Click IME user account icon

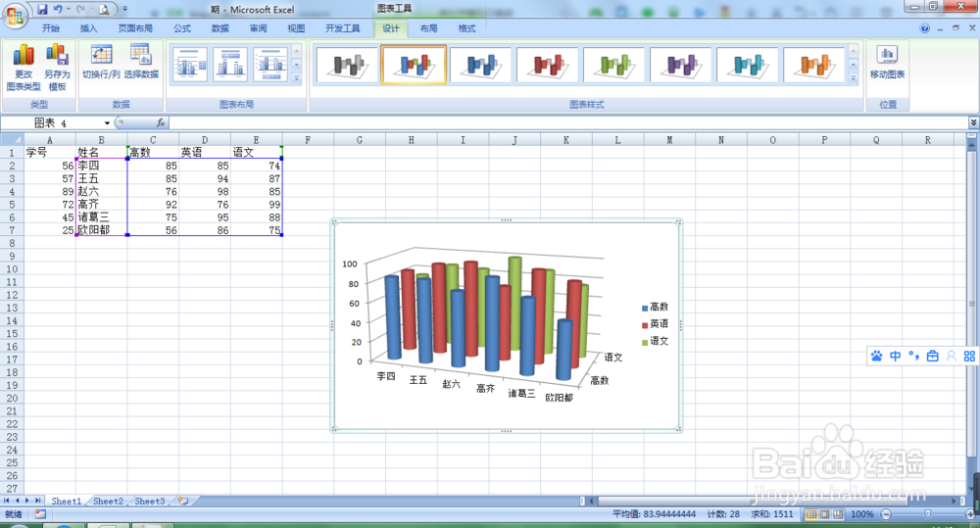click(952, 356)
